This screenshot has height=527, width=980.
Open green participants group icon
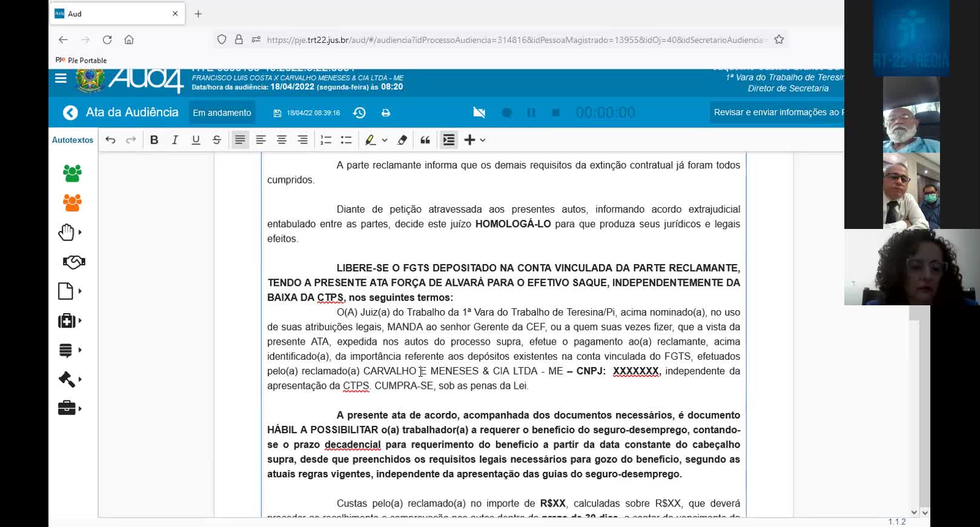click(72, 173)
